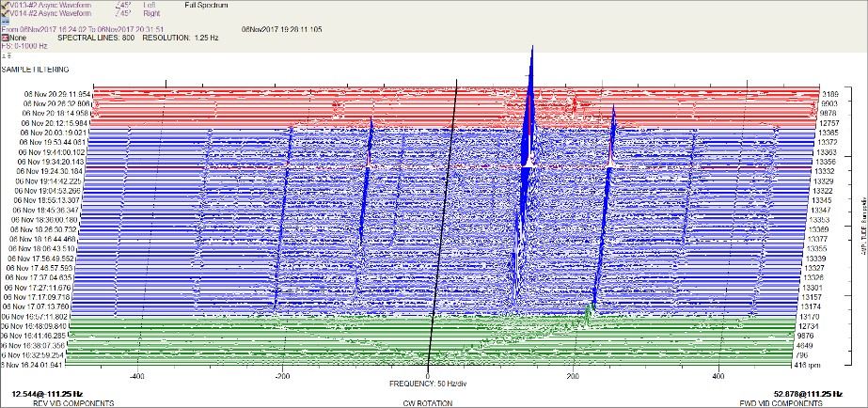Select sample 06 Nov 20:12:15.984
868x408 pixels.
[x=55, y=123]
